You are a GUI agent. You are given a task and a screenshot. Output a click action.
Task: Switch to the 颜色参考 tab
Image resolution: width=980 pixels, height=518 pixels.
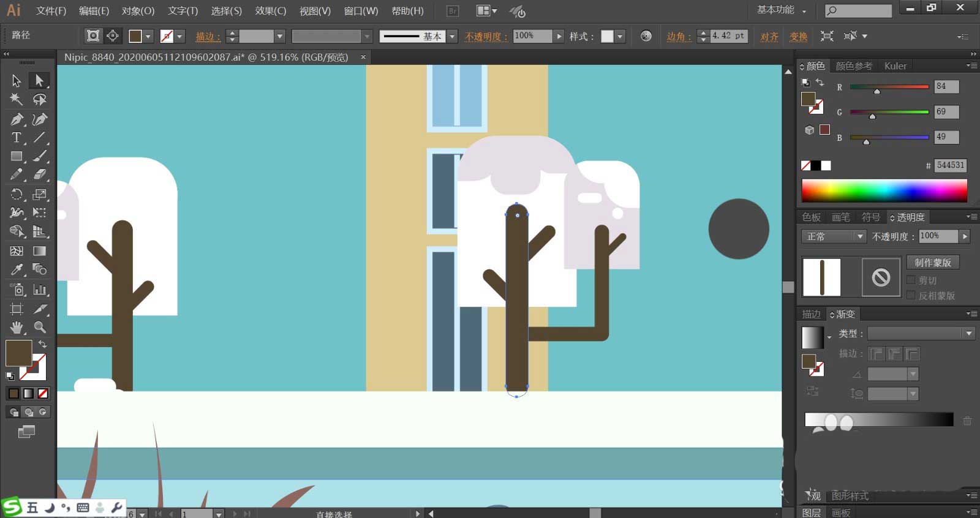point(854,66)
